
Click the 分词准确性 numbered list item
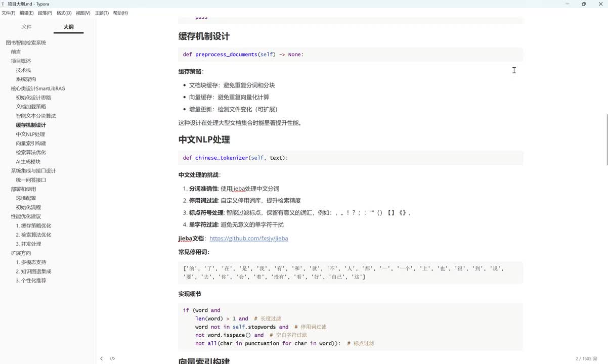tap(234, 189)
